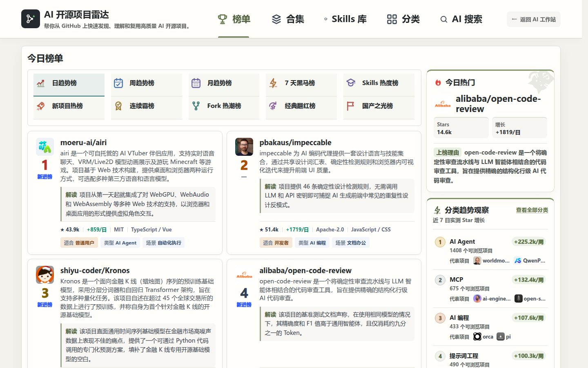Open the AI Agent category row
The height and width of the screenshot is (368, 588).
coord(490,251)
